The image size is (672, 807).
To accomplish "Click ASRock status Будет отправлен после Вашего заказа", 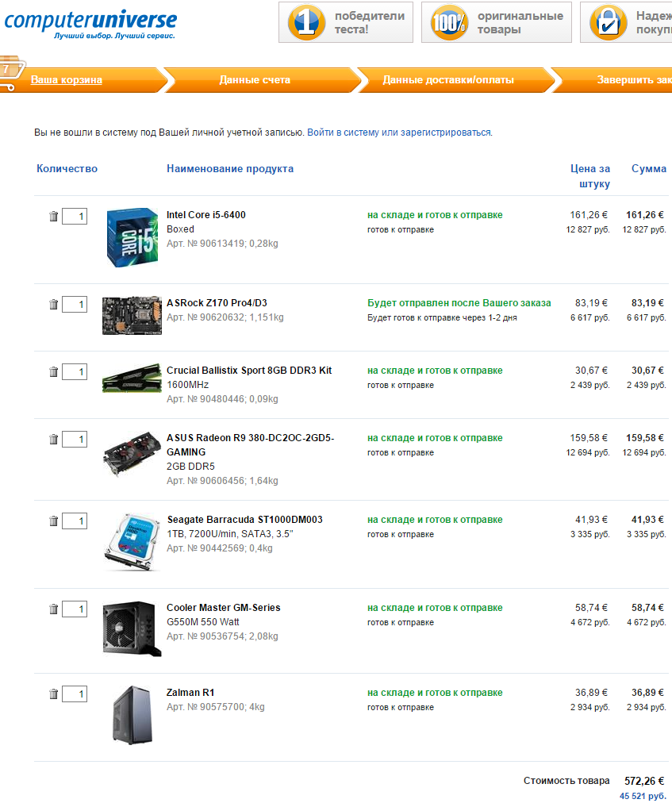I will click(x=459, y=302).
